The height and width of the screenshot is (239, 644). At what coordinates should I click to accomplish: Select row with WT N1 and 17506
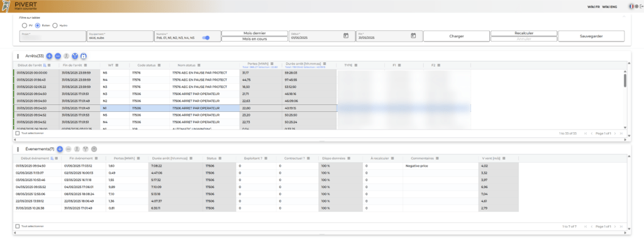pyautogui.click(x=242, y=108)
